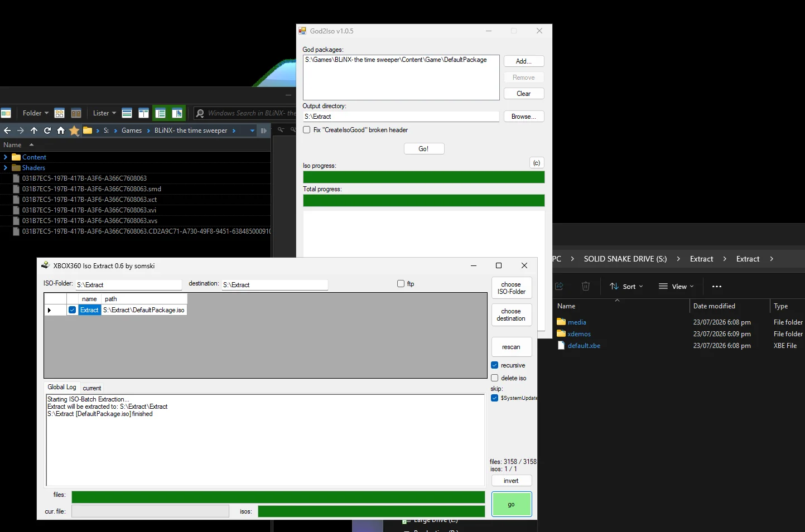This screenshot has width=805, height=532.
Task: Go up one folder in Directory Opus
Action: click(34, 130)
